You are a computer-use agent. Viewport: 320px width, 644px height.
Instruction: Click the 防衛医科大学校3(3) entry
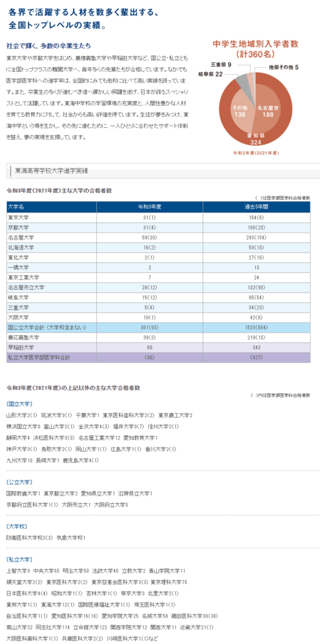click(30, 537)
